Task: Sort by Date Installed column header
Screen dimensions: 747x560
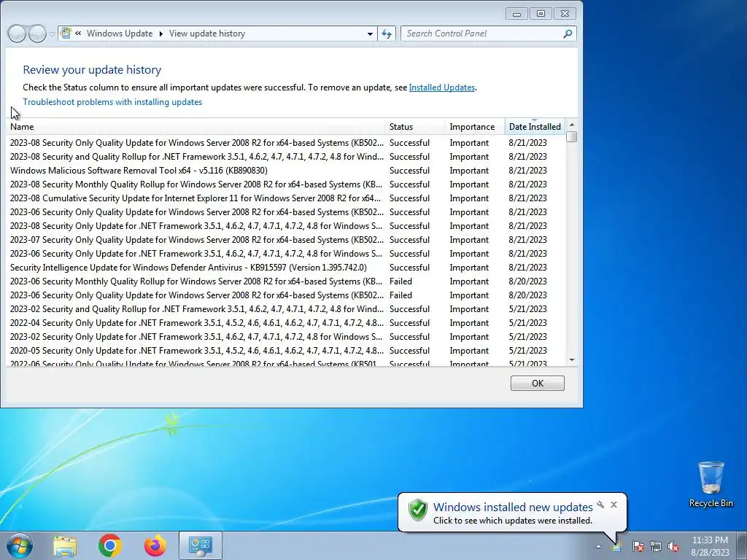Action: (x=535, y=127)
